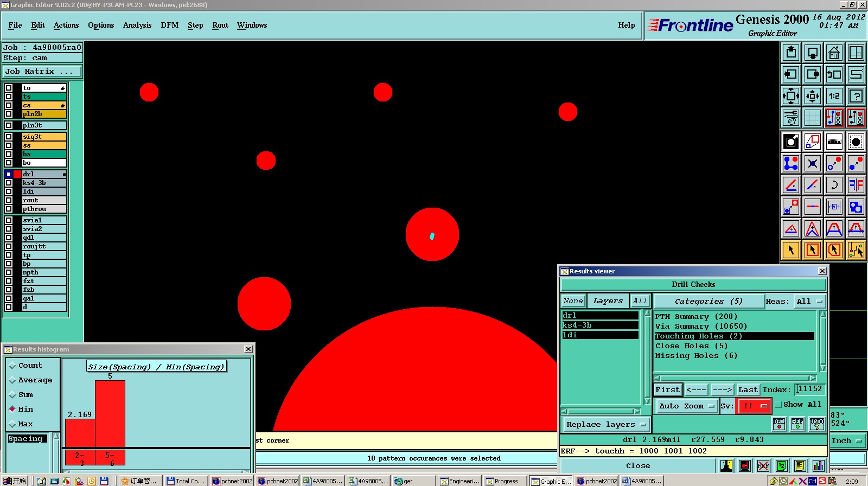The width and height of the screenshot is (868, 486).
Task: Enable the Show All checkbox
Action: 778,405
